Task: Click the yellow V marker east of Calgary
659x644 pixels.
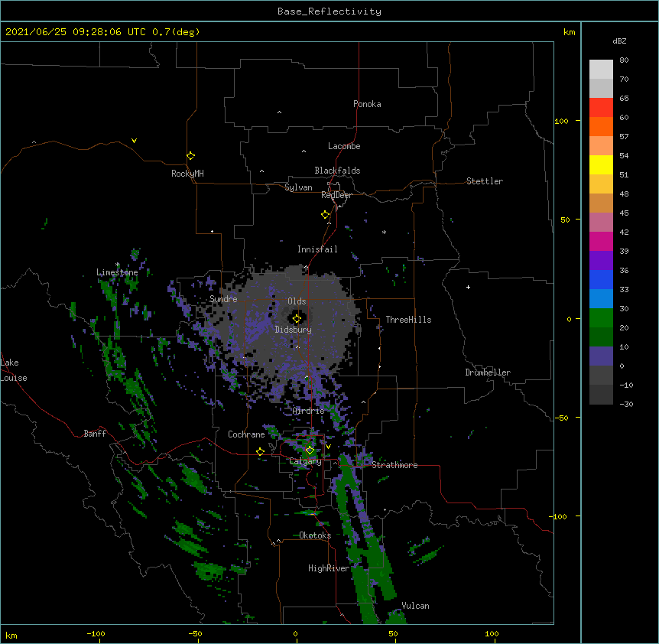Action: pyautogui.click(x=328, y=447)
